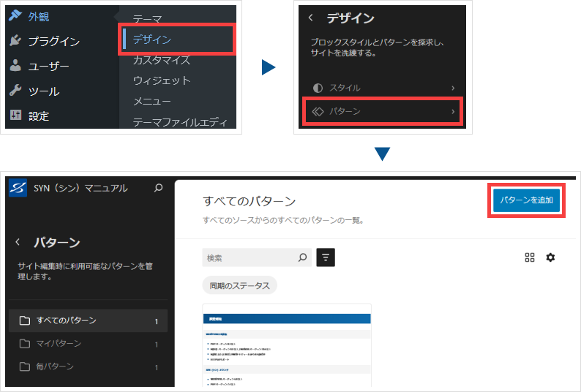Open the 同期のステータス filter dropdown
581x392 pixels.
[239, 285]
